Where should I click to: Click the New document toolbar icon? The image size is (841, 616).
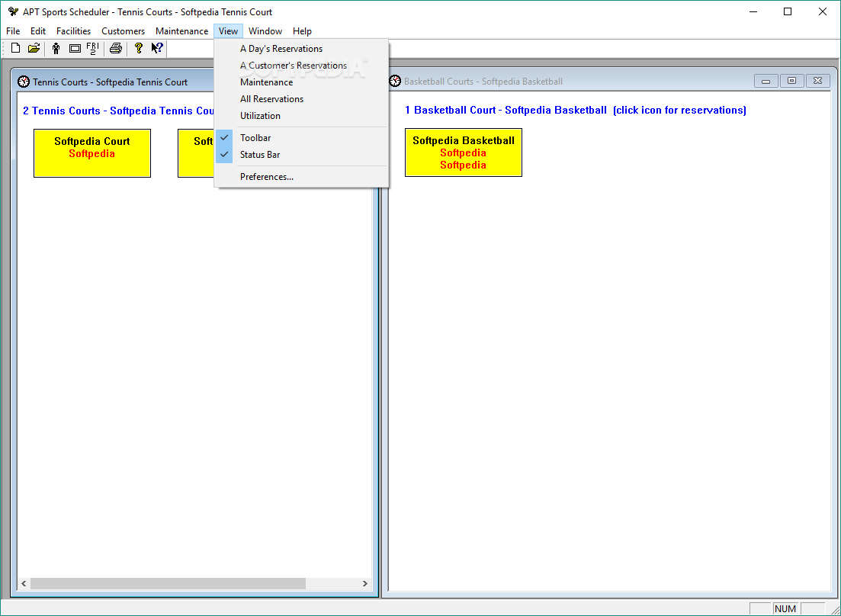[x=15, y=48]
